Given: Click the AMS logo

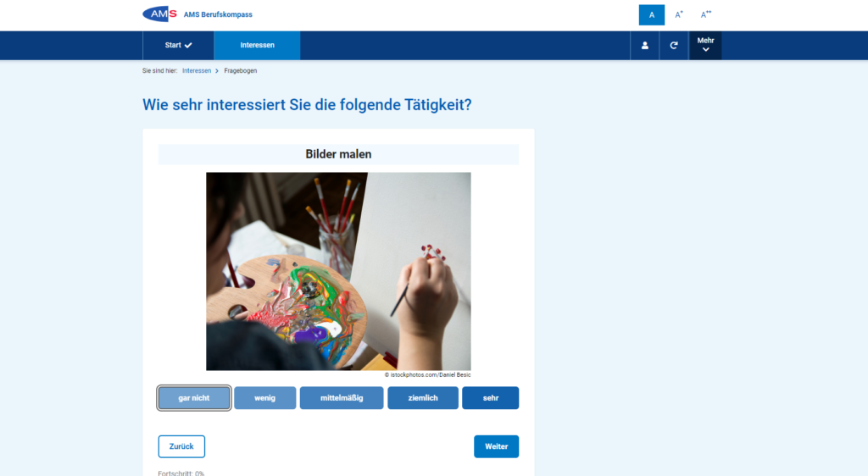Looking at the screenshot, I should point(160,14).
